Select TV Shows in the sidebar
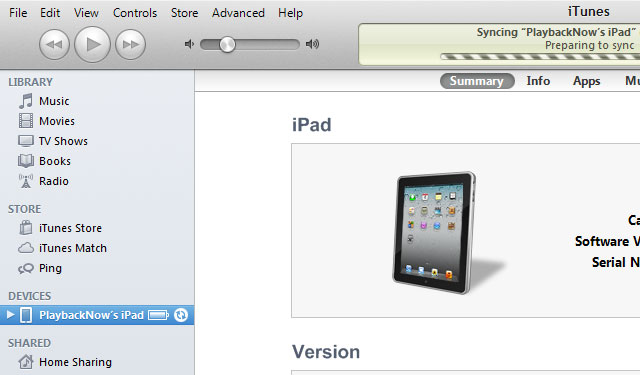 (x=63, y=141)
